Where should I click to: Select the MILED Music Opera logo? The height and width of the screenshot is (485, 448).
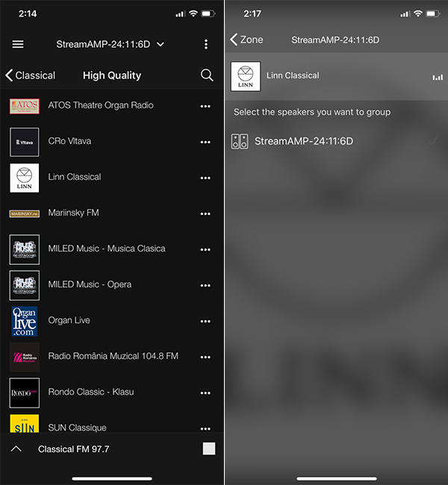pyautogui.click(x=25, y=286)
